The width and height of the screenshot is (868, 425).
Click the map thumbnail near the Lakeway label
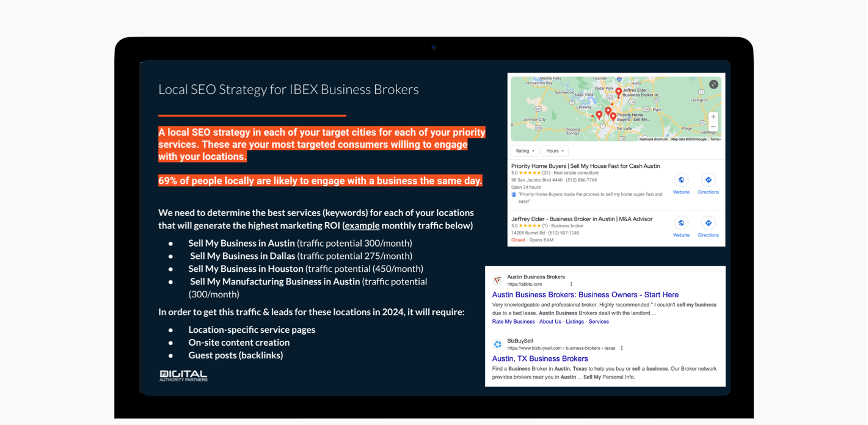coord(584,107)
